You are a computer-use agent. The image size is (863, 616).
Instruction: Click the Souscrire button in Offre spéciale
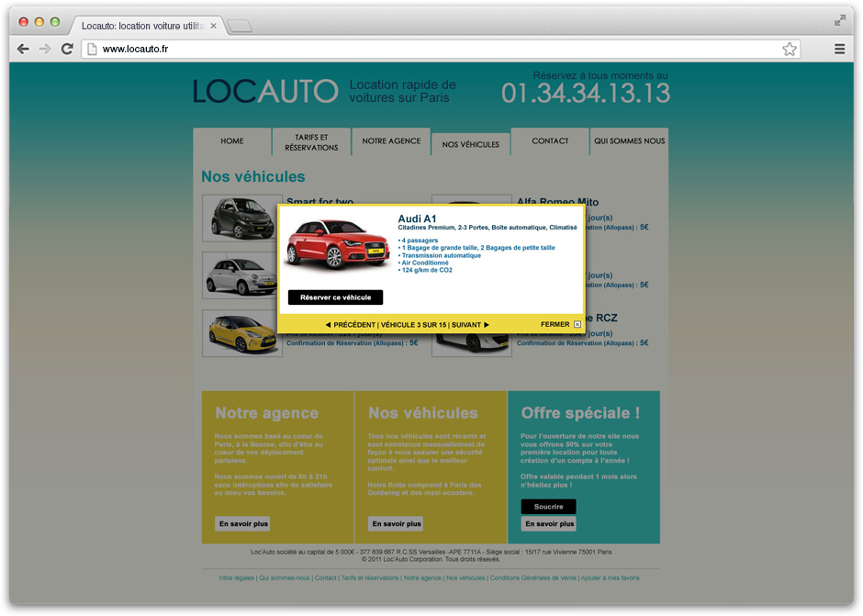[548, 507]
